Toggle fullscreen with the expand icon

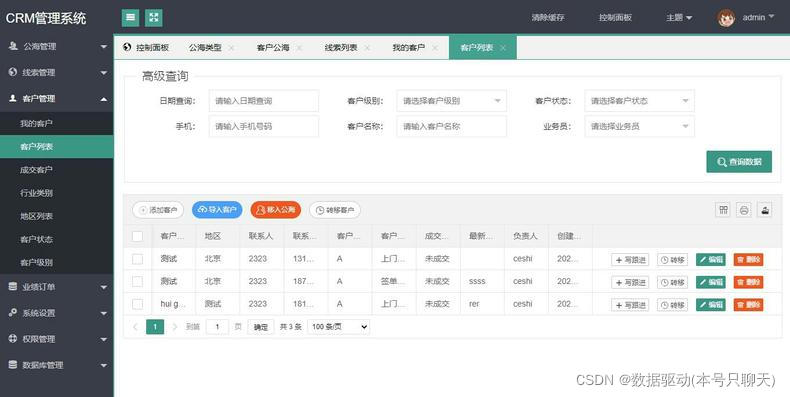pyautogui.click(x=154, y=18)
